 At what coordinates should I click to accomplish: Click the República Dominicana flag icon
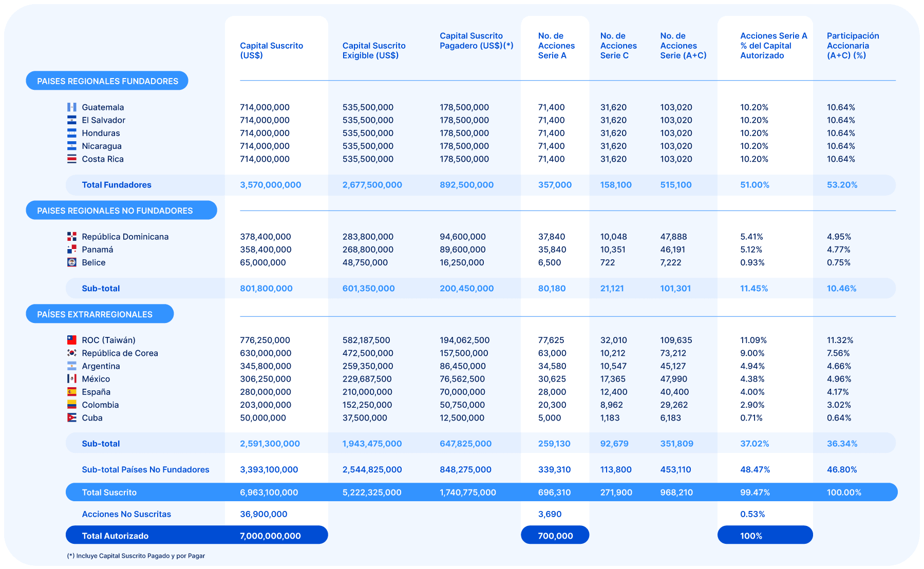pos(71,237)
